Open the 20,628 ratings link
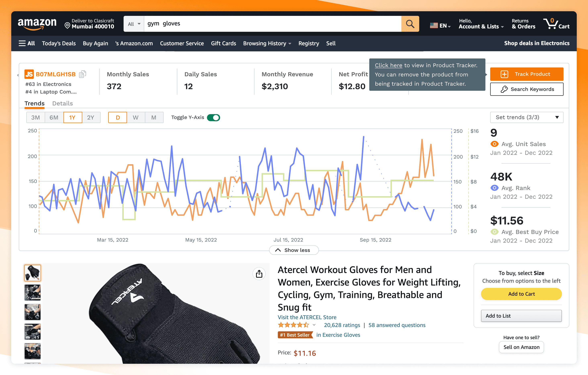The image size is (588, 375). 342,325
